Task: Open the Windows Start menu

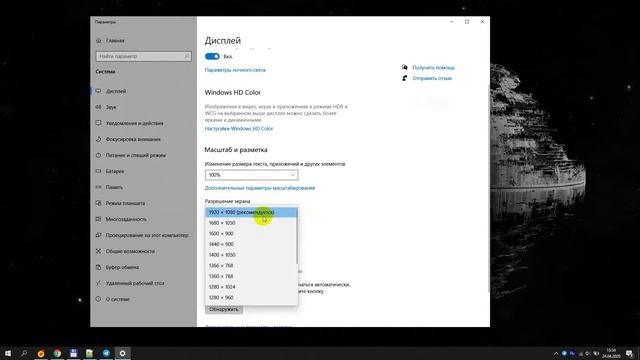Action: pos(8,353)
